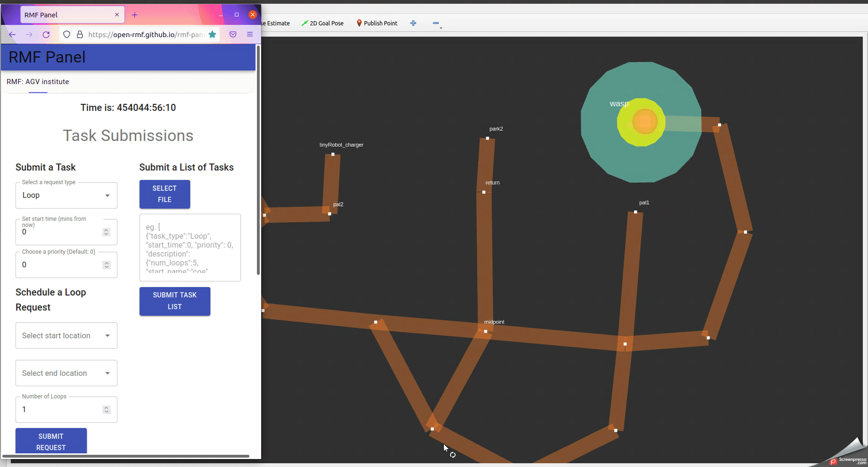Click the midpoint waypoint node
Viewport: 868px width, 467px height.
486,331
